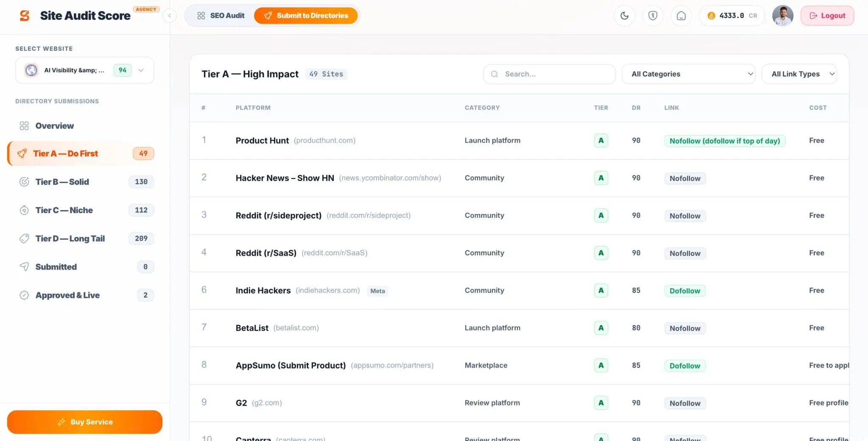Click the 49 Sites count badge
Viewport: 868px width, 441px height.
click(326, 74)
